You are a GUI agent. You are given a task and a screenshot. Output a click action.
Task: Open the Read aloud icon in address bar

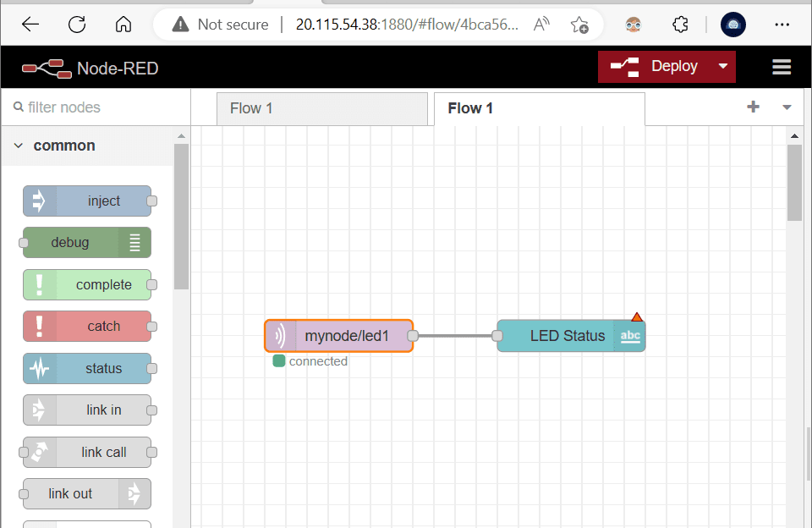pyautogui.click(x=541, y=25)
